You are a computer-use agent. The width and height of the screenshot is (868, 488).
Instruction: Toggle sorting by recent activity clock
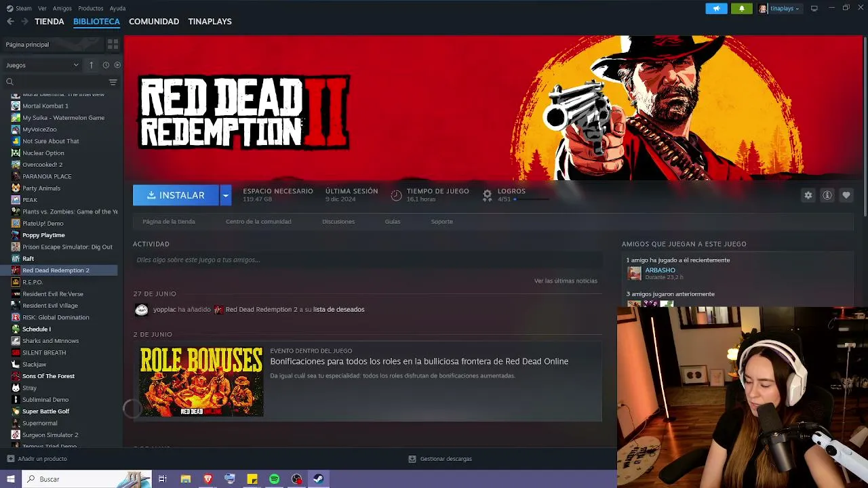point(106,65)
